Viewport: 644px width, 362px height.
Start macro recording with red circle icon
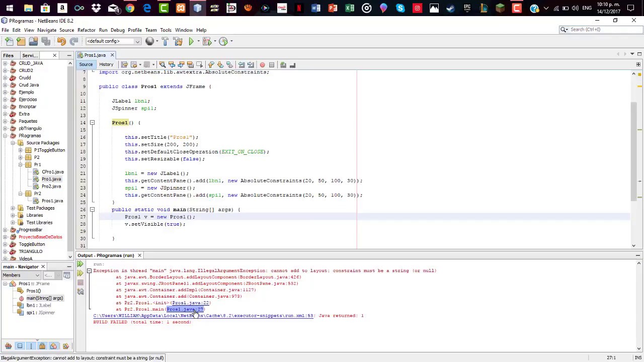(262, 65)
